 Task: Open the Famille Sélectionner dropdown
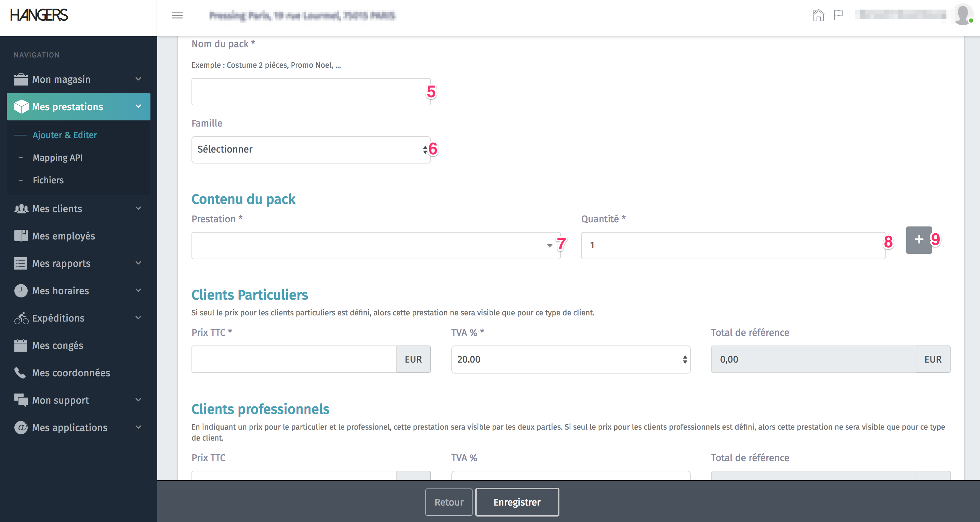pos(310,149)
